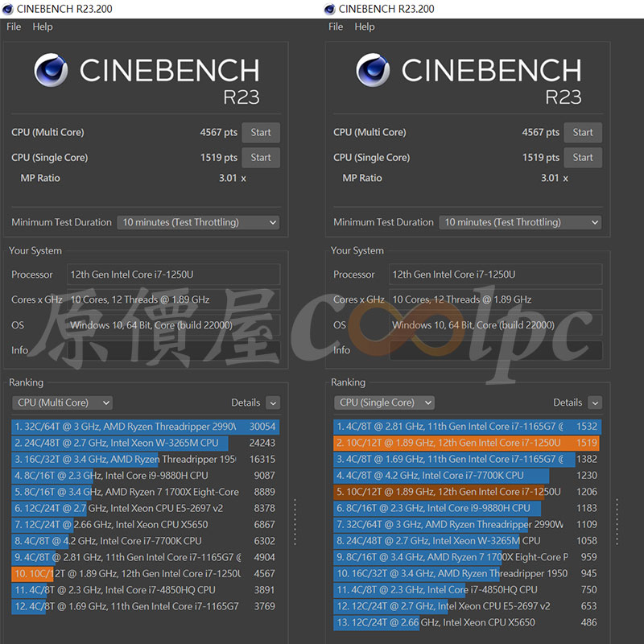Image resolution: width=644 pixels, height=644 pixels.
Task: Select the Threadripper 2990 row scoring 30054
Action: point(146,427)
